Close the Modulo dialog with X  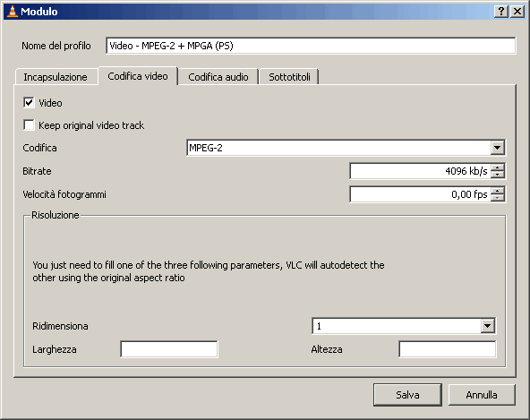517,11
